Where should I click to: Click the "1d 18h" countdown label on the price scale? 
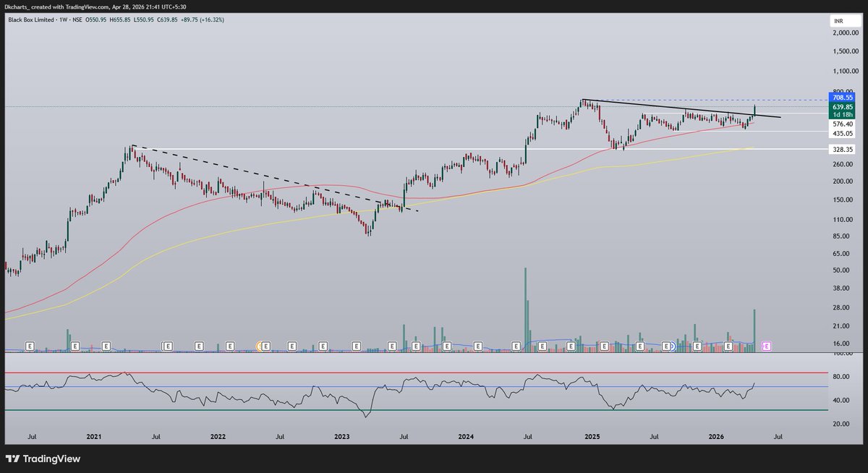(x=842, y=115)
